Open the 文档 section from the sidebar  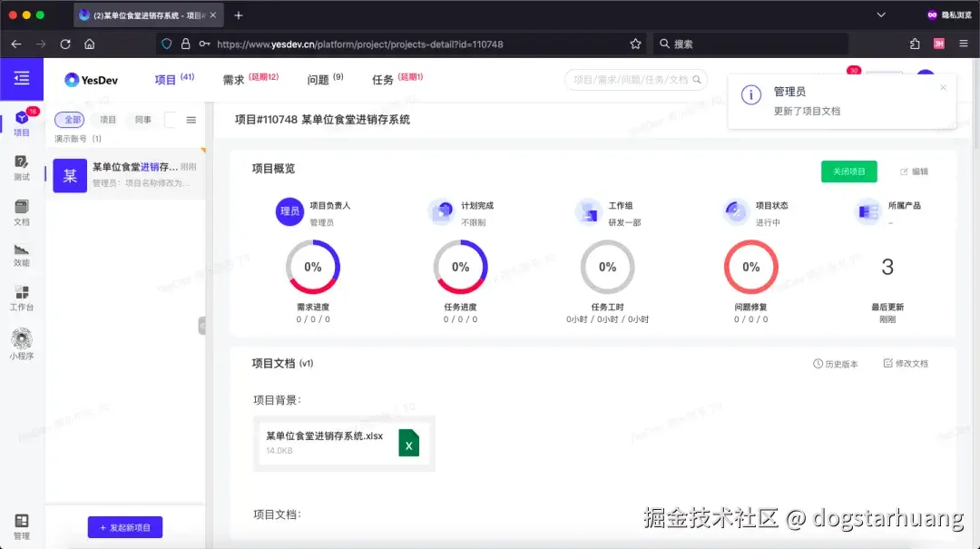point(22,212)
